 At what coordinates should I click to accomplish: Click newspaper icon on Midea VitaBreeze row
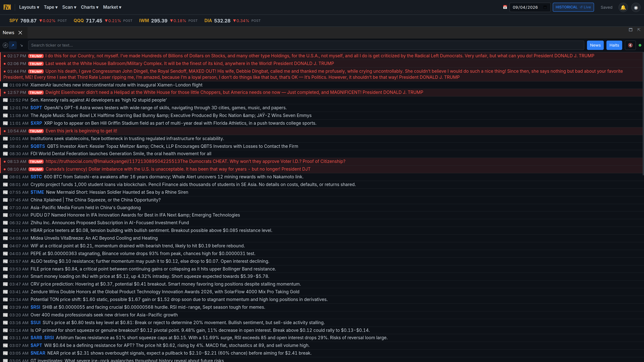5,238
